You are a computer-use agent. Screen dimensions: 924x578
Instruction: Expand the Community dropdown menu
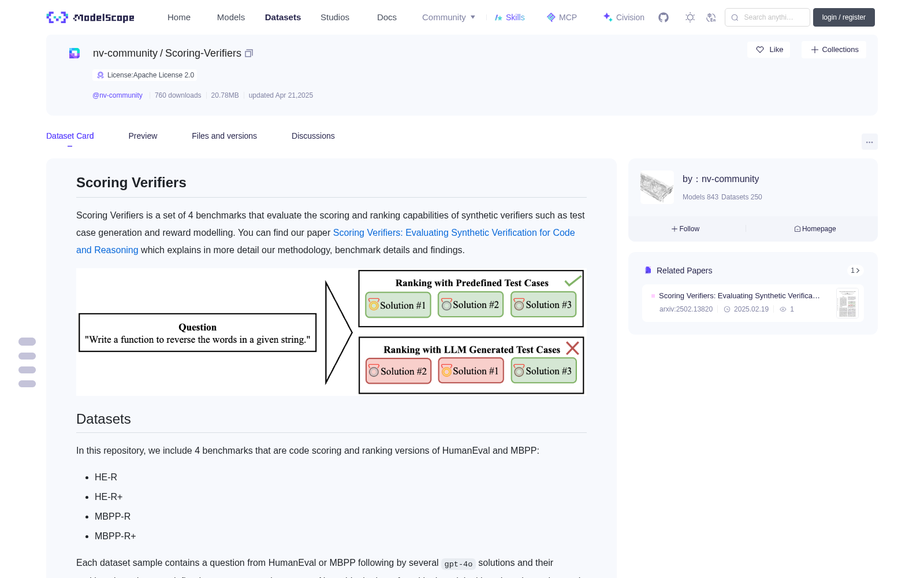coord(449,17)
